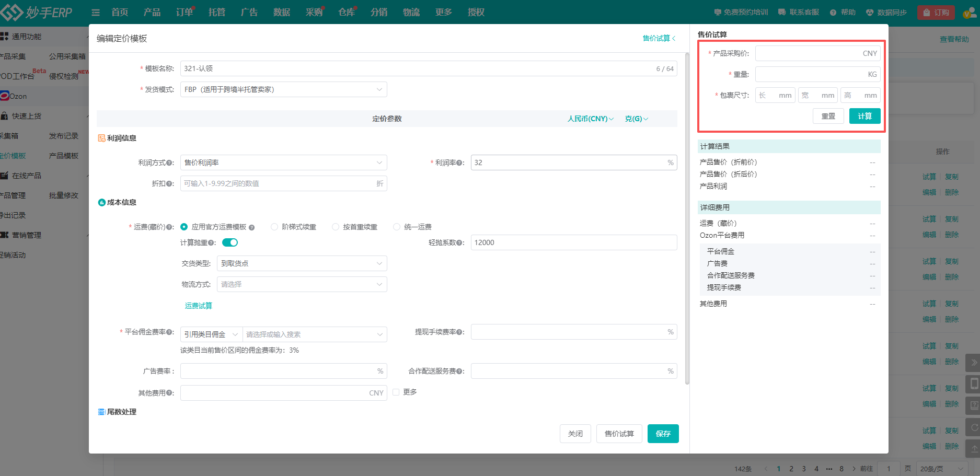Click the hamburger menu icon in header
Viewport: 980px width, 476px height.
coord(96,13)
